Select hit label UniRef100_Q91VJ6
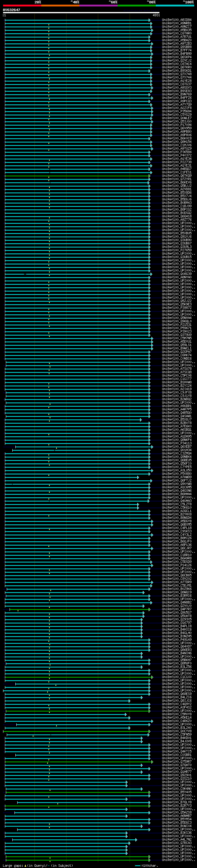This screenshot has height=868, width=197. pos(176,236)
